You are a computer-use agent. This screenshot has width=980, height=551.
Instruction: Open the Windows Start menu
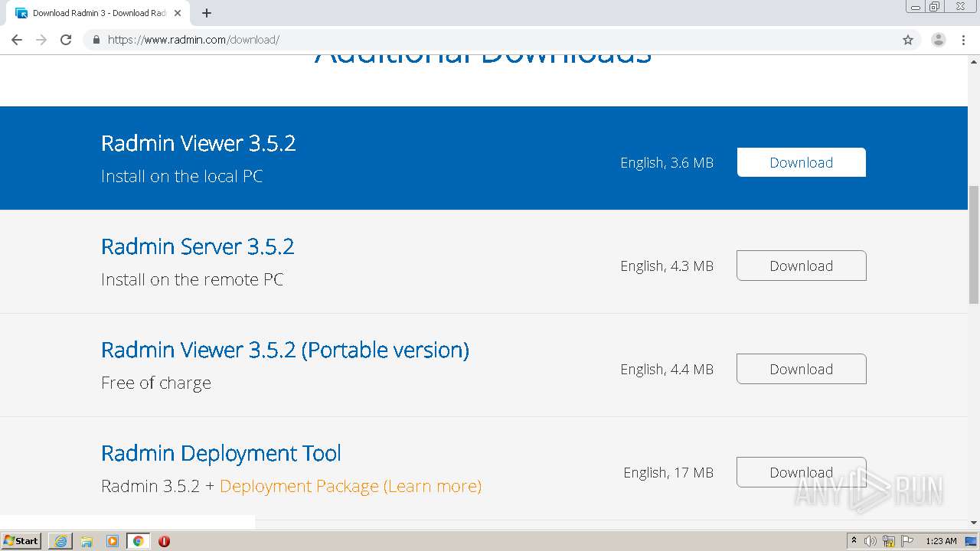click(21, 541)
